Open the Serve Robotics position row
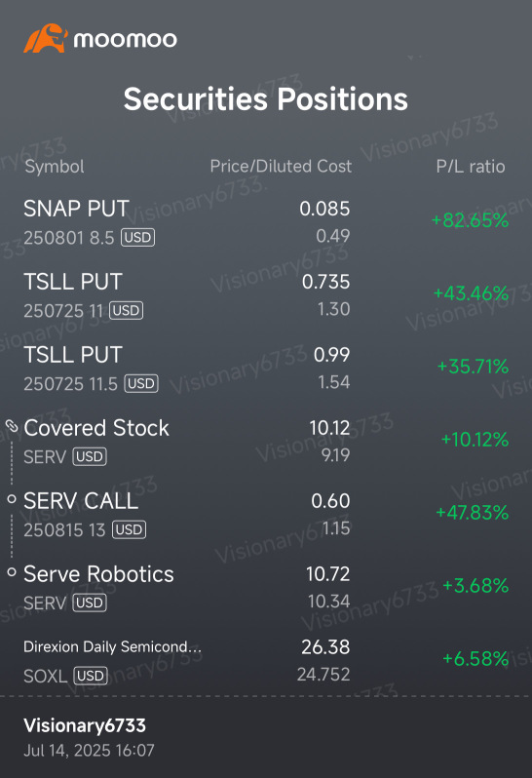This screenshot has height=778, width=532. click(x=266, y=587)
